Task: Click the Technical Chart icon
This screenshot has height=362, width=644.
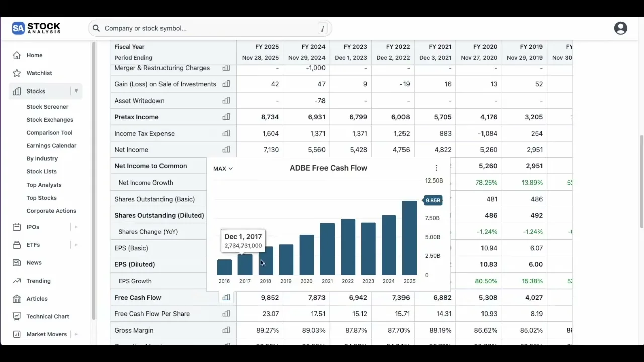Action: [x=17, y=316]
